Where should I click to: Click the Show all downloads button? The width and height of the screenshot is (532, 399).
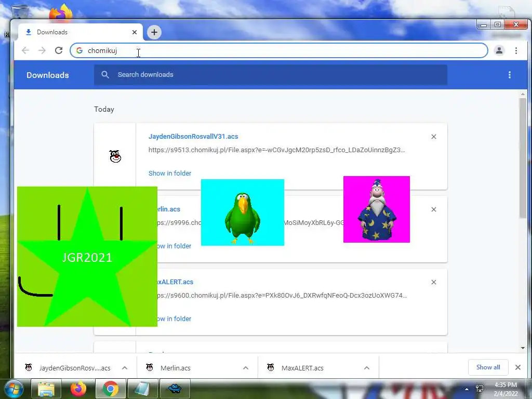pyautogui.click(x=488, y=367)
